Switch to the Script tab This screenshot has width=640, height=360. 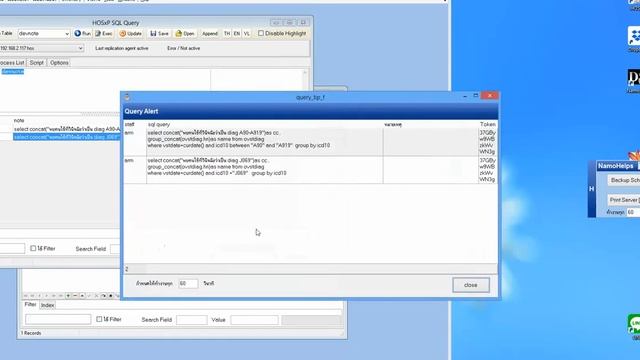pyautogui.click(x=36, y=62)
